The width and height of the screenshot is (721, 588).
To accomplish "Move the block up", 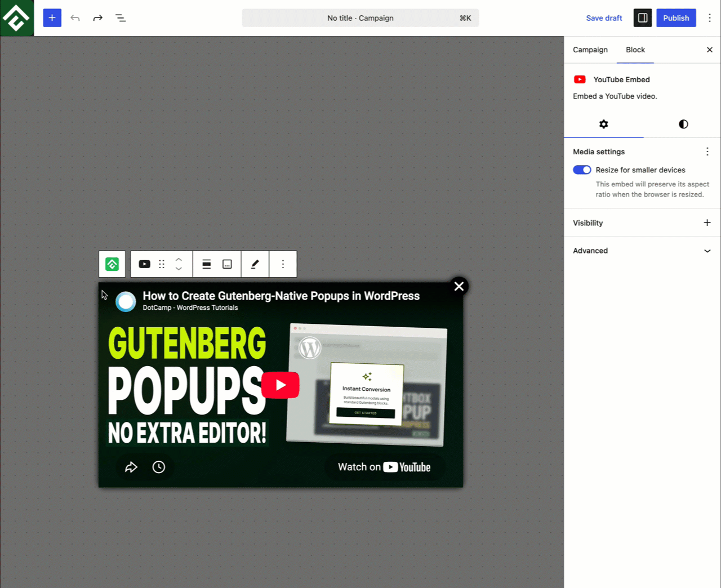I will click(179, 259).
